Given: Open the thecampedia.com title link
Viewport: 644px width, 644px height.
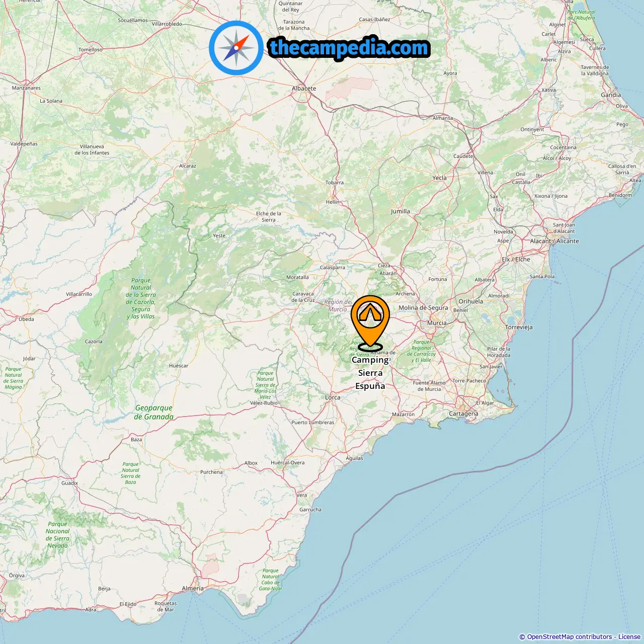Looking at the screenshot, I should [349, 48].
